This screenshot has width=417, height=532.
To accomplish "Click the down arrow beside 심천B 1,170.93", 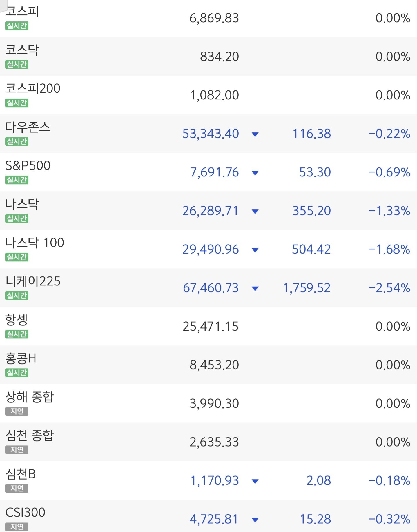I will (x=255, y=481).
